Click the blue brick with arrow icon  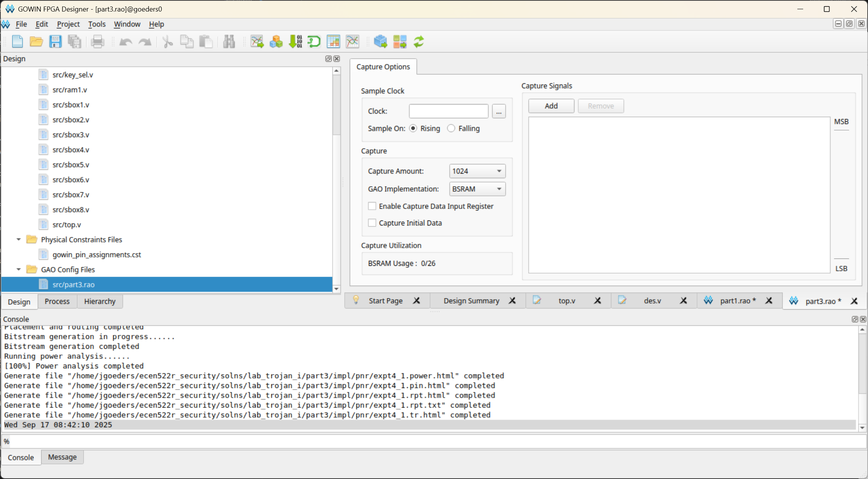click(380, 41)
